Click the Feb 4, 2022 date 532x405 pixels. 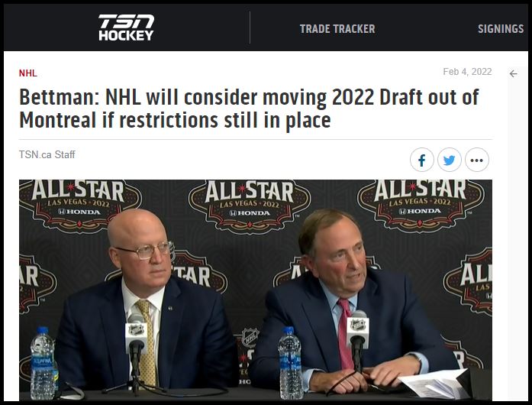coord(467,72)
